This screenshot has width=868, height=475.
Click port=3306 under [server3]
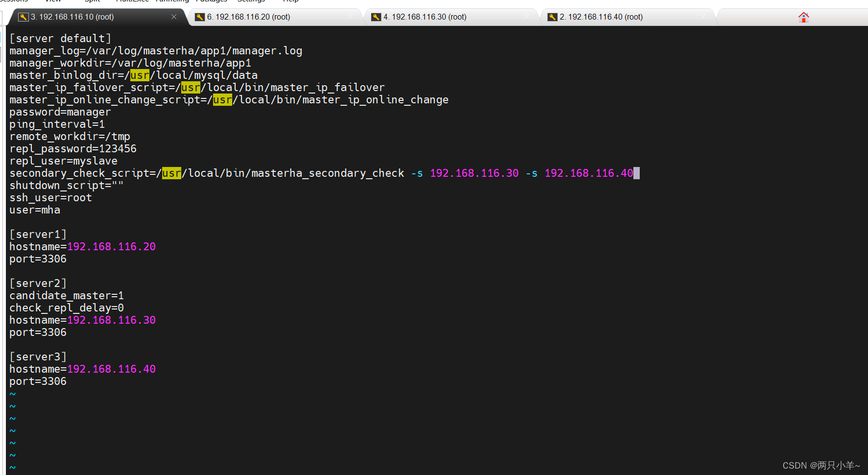click(38, 381)
